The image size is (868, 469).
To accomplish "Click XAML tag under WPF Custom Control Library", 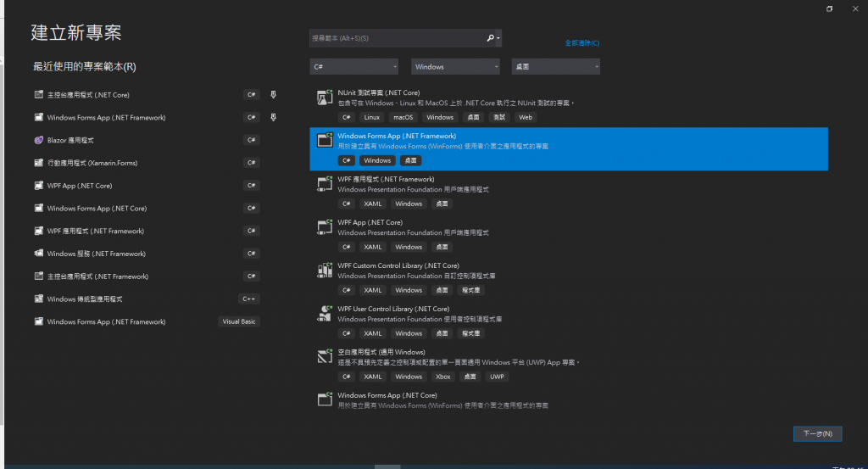I will point(373,290).
